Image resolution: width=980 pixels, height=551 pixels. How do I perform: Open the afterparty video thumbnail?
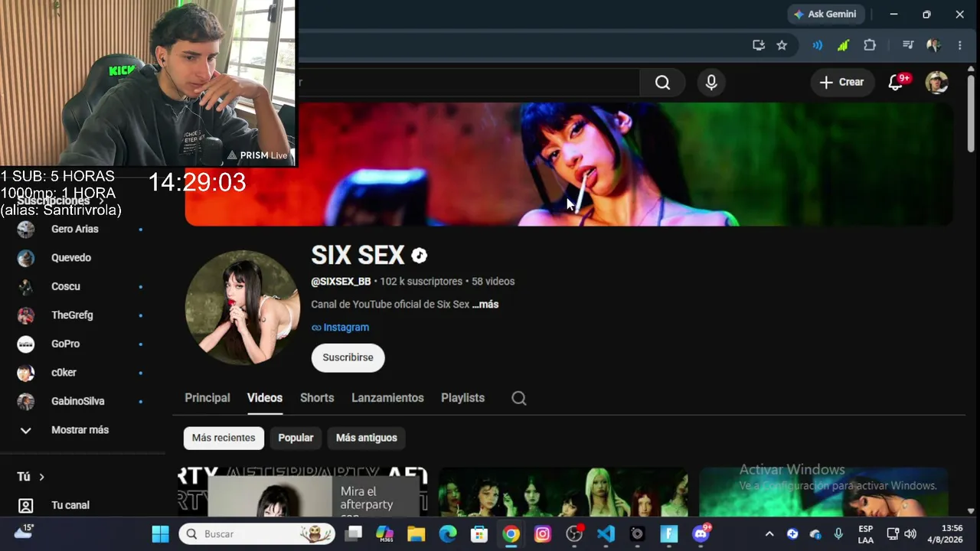(303, 491)
